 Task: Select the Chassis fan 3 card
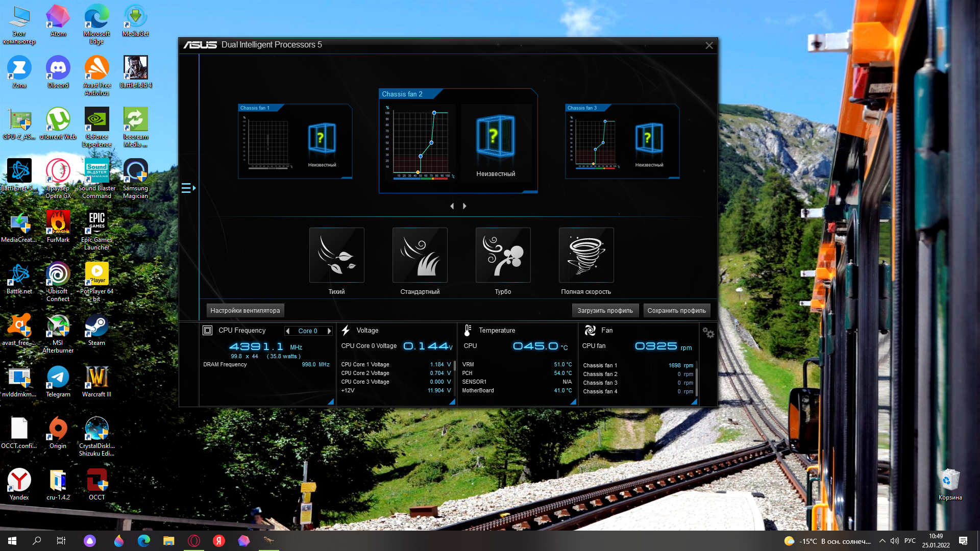tap(622, 141)
